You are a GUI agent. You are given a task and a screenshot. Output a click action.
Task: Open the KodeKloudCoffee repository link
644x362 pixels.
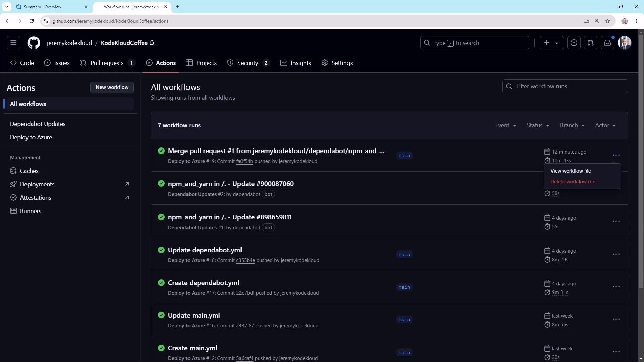124,43
